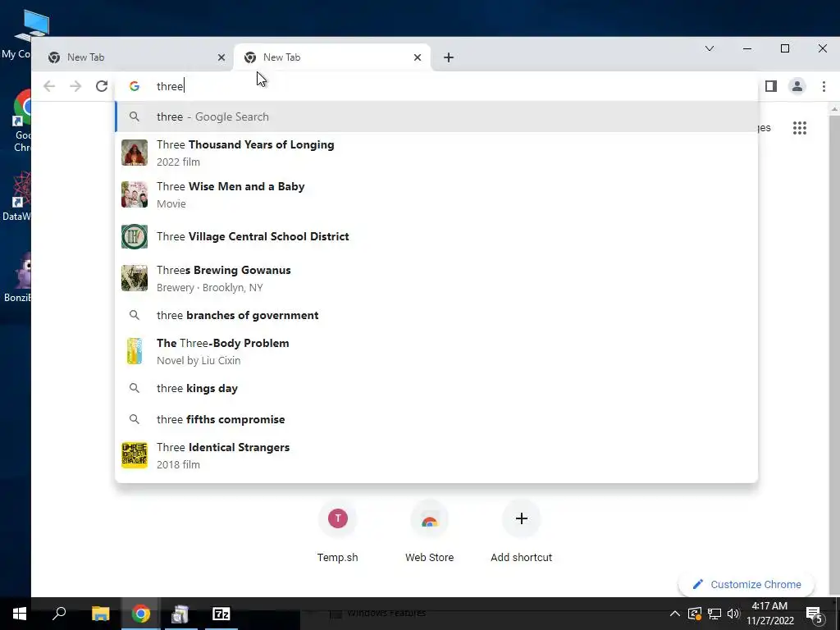Screen dimensions: 840x630
Task: Select the active second New Tab
Action: tap(332, 57)
